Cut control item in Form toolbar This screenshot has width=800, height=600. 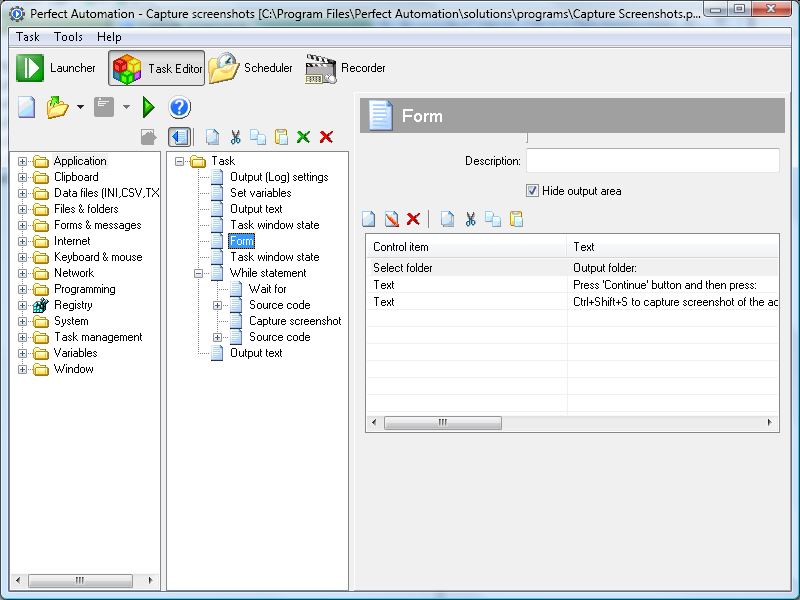[x=470, y=219]
